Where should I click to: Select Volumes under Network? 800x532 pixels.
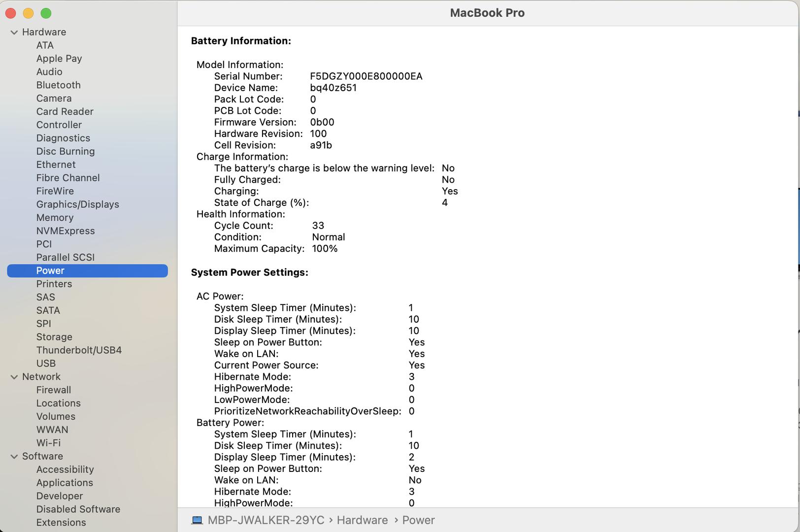click(56, 417)
